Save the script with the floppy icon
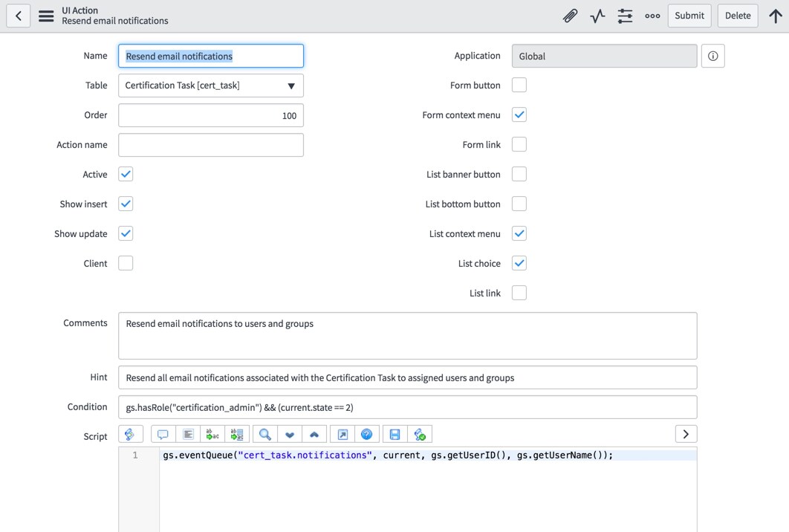 (x=395, y=435)
